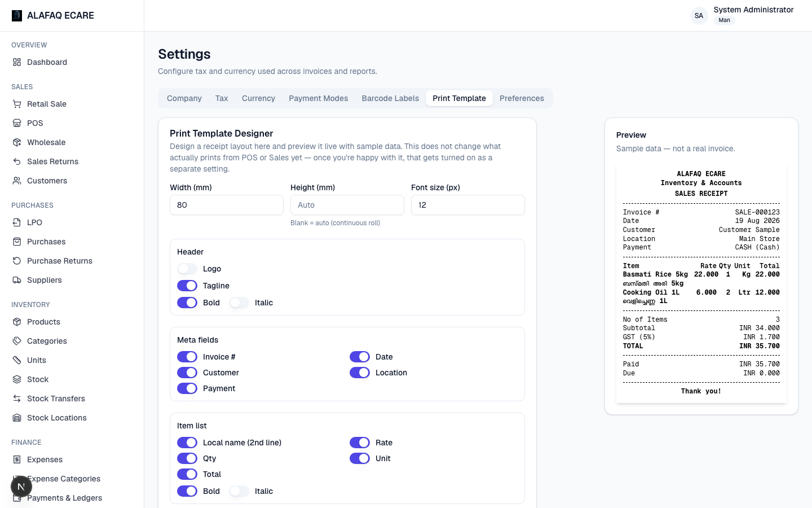Toggle the Rate column switch
This screenshot has width=812, height=508.
click(x=360, y=443)
